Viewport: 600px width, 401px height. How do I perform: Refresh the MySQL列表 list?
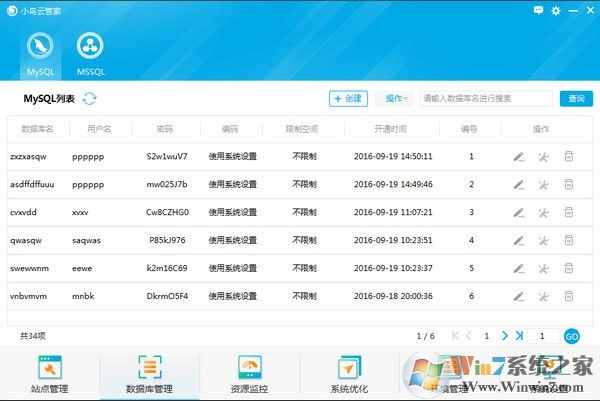click(91, 98)
